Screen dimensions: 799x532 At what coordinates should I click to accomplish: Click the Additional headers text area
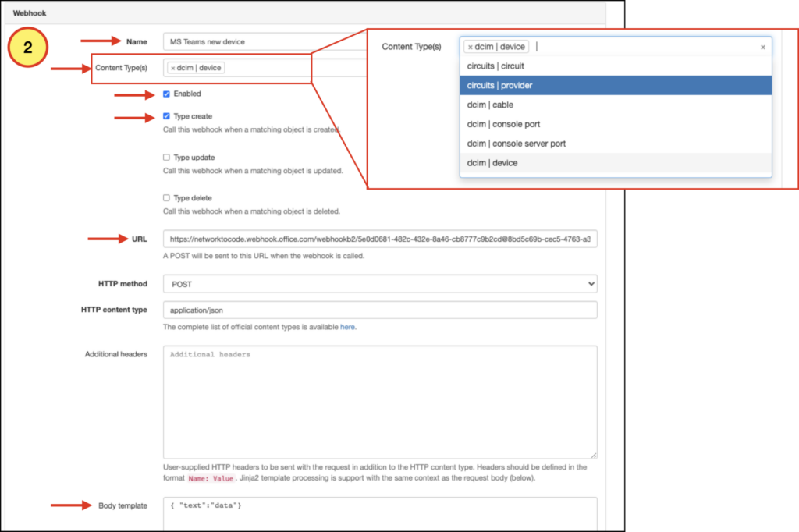click(380, 402)
